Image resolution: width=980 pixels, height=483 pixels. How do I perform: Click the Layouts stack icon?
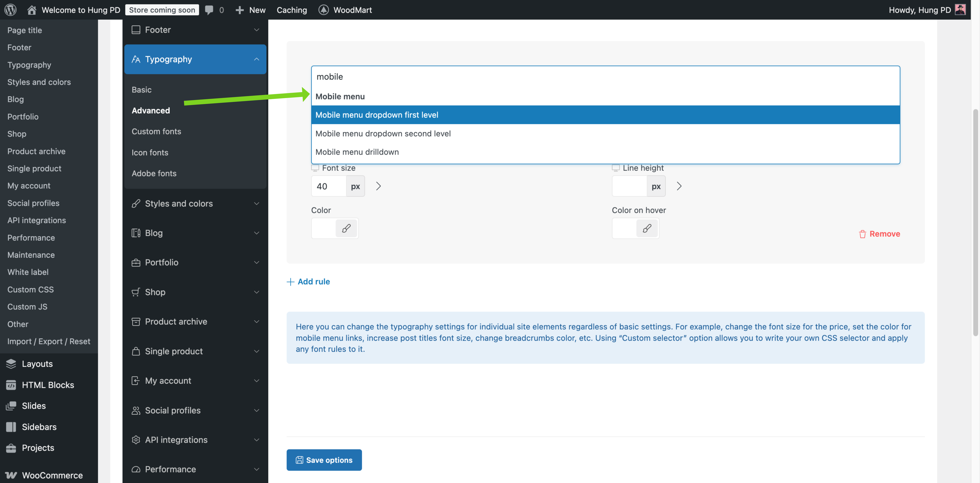(x=11, y=364)
